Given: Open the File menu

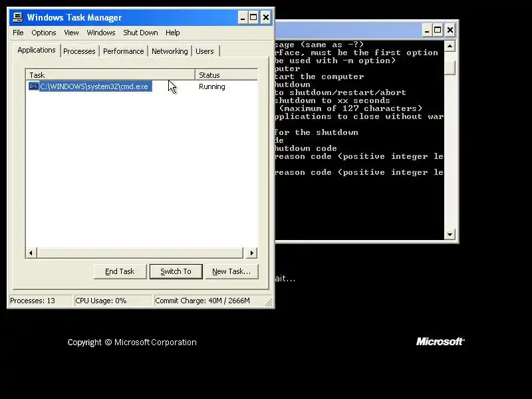Looking at the screenshot, I should point(18,33).
